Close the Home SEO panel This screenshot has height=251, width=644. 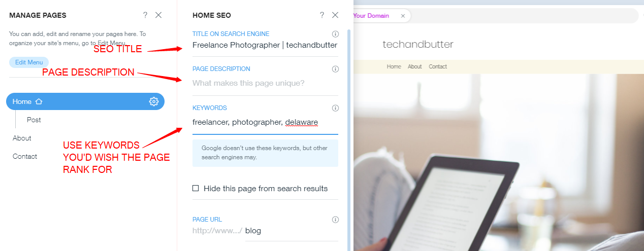click(x=335, y=15)
